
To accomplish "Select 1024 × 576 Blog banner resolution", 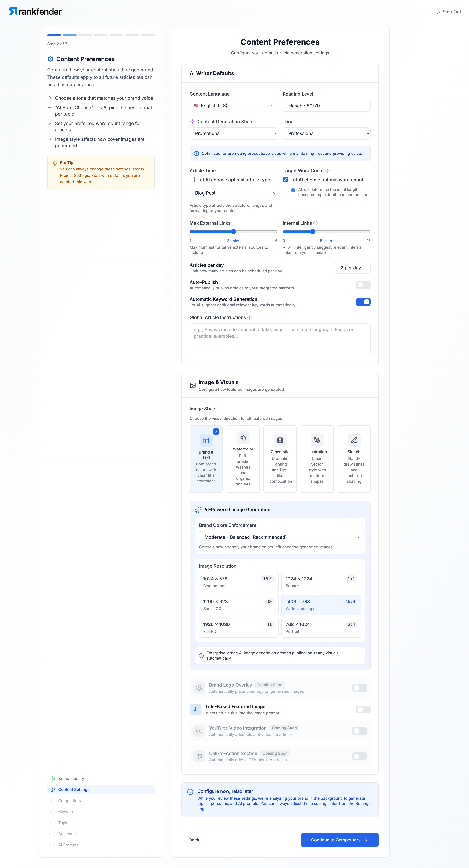I will point(239,582).
